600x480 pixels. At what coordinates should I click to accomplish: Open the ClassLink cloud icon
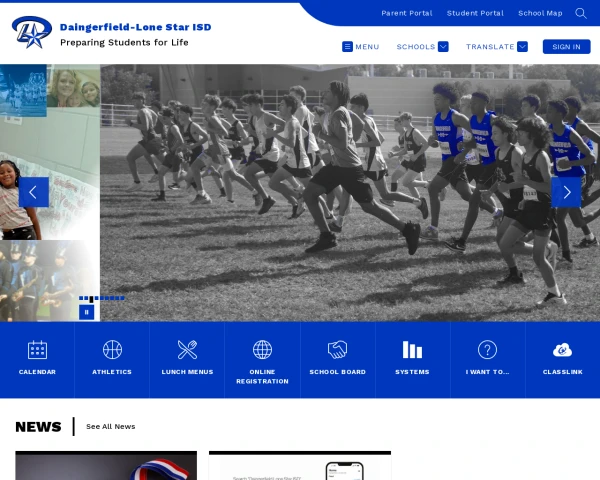click(x=562, y=350)
